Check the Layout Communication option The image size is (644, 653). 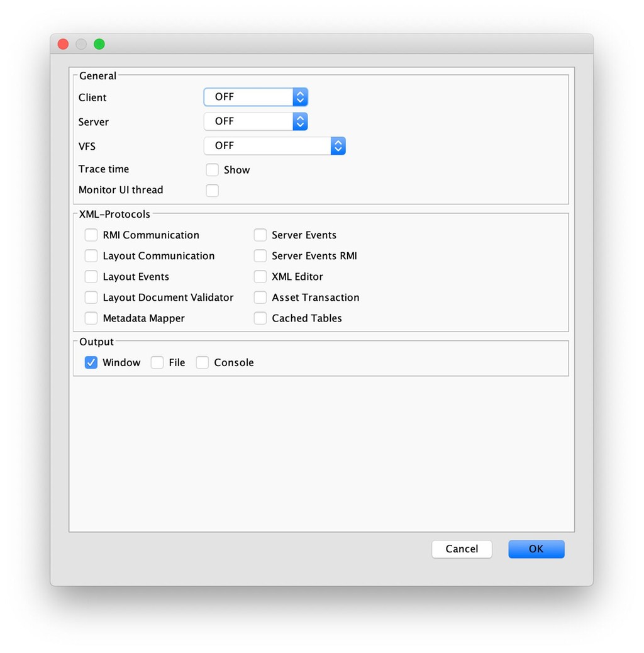(91, 256)
